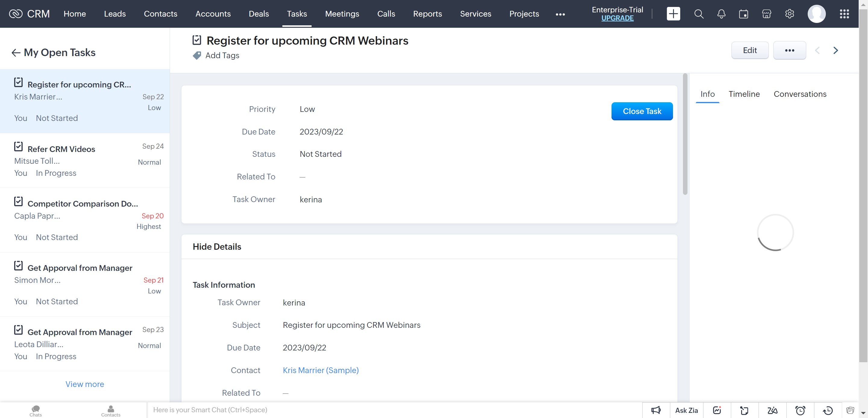Open the search magnifier icon
868x418 pixels.
pos(699,14)
